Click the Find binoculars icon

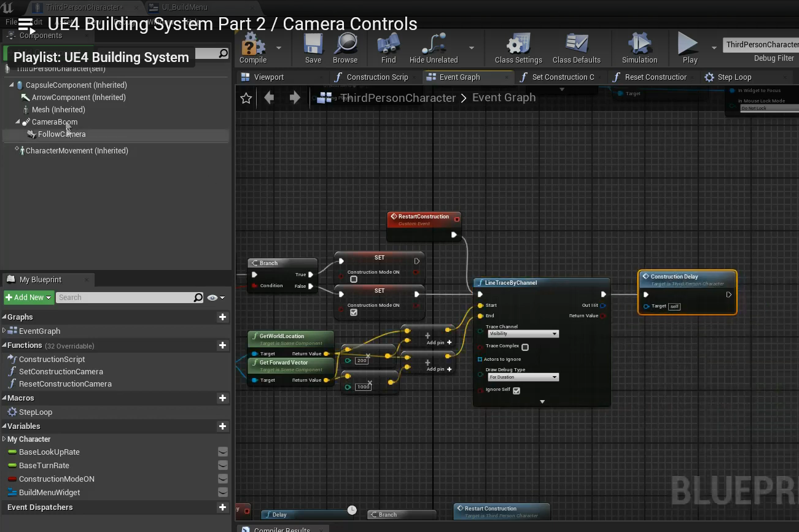tap(388, 46)
